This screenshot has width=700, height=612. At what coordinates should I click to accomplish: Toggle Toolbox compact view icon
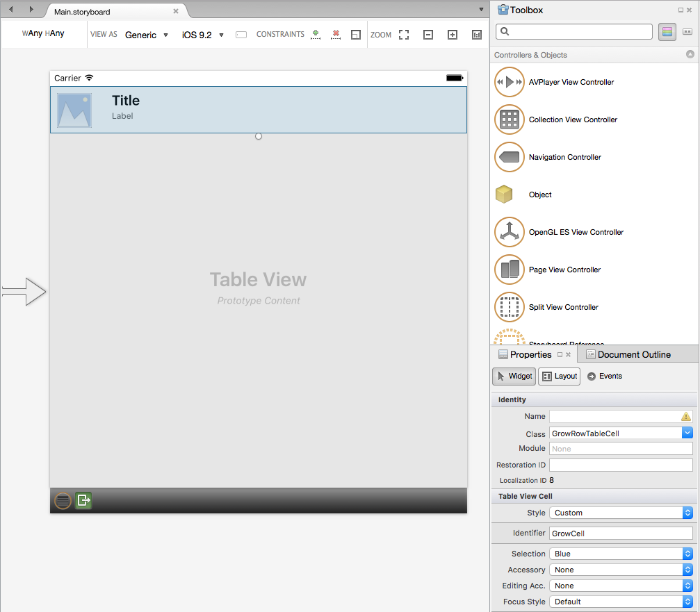pos(687,32)
